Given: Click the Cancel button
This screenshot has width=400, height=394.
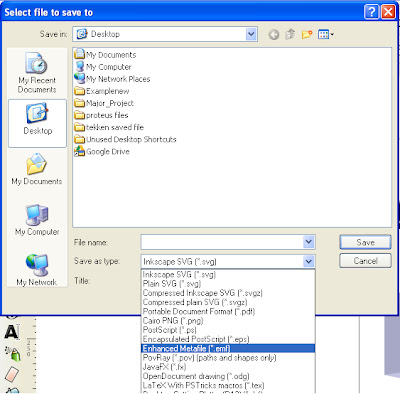Looking at the screenshot, I should tap(365, 261).
